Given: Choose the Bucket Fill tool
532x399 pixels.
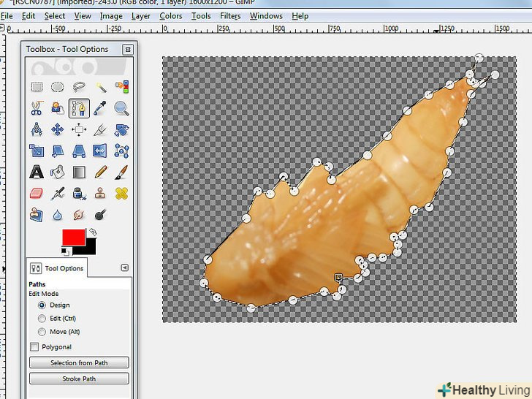Looking at the screenshot, I should click(58, 172).
